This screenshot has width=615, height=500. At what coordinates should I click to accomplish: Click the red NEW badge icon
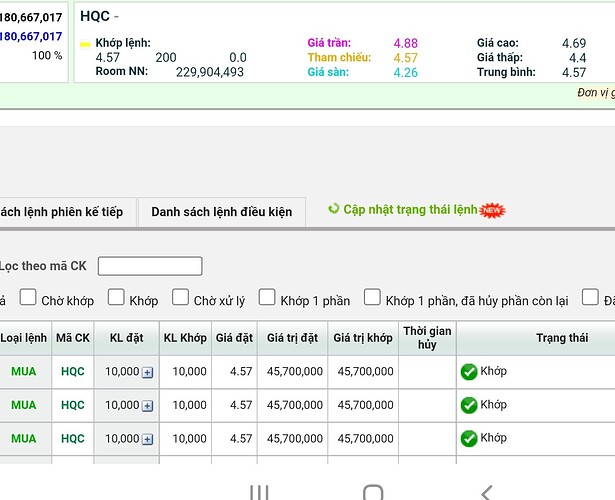click(x=492, y=211)
